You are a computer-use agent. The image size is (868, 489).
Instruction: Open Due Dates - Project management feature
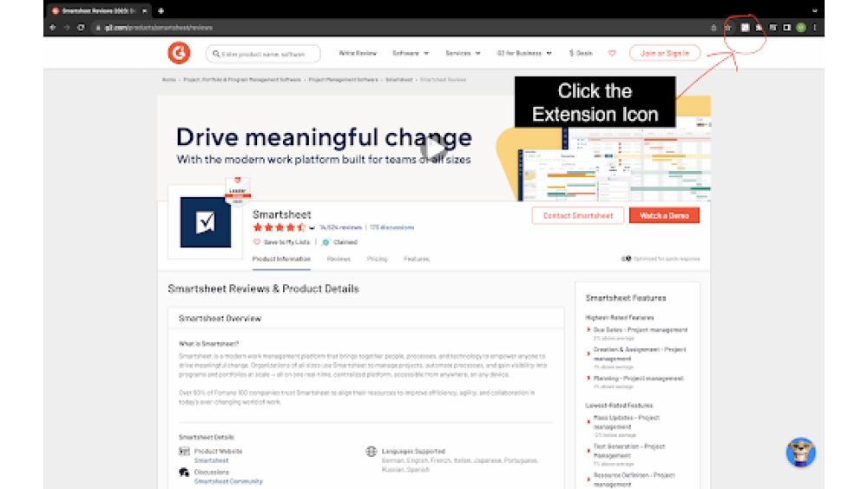click(640, 329)
